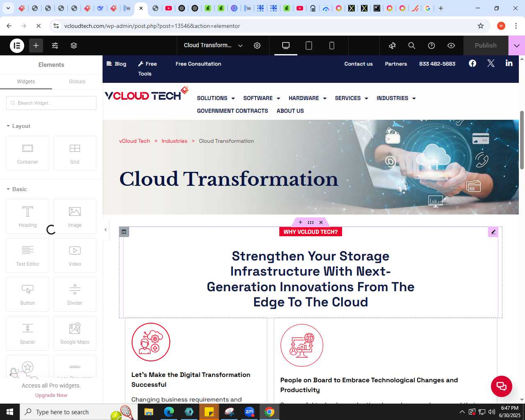Switch to Desktop responsive view
525x420 pixels.
coord(286,46)
